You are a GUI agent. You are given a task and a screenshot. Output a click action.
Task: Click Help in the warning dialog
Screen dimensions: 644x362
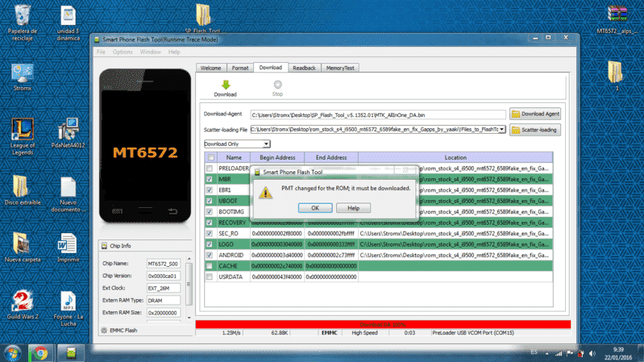353,208
